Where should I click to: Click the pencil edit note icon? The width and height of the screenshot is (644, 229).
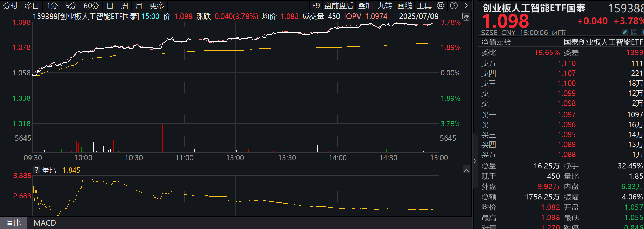pyautogui.click(x=625, y=32)
